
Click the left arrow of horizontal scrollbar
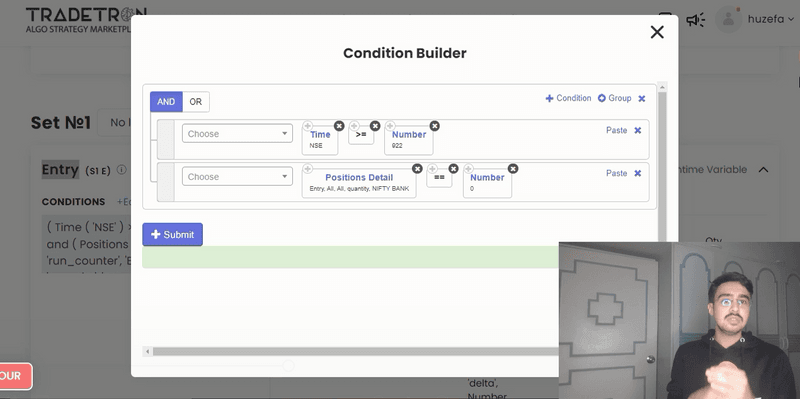(147, 352)
